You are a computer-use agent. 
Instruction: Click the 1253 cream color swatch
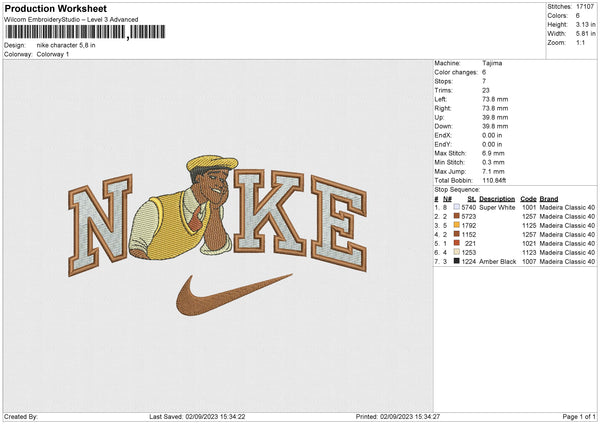click(456, 252)
